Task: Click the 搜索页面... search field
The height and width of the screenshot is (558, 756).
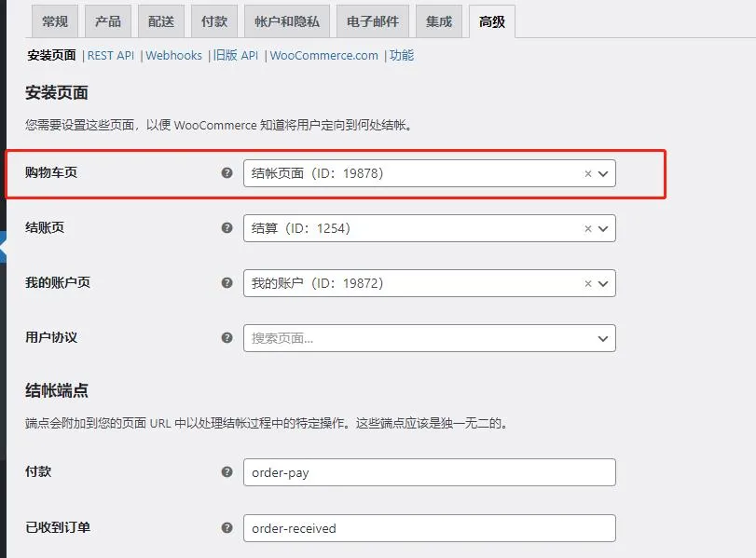Action: click(x=430, y=338)
